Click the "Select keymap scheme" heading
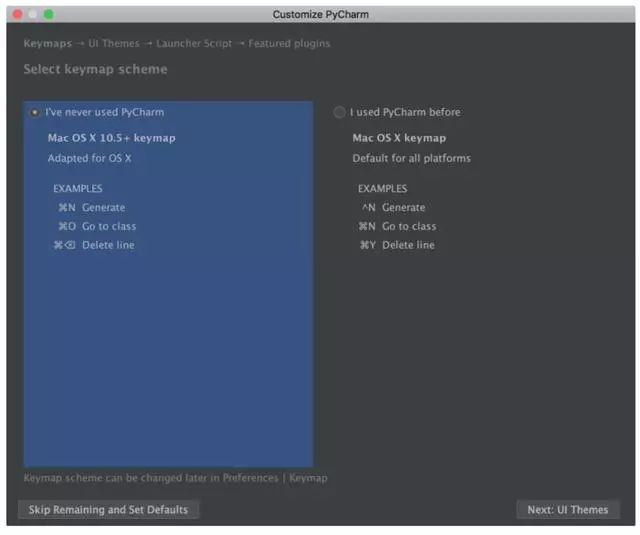Image resolution: width=640 pixels, height=535 pixels. click(x=96, y=69)
